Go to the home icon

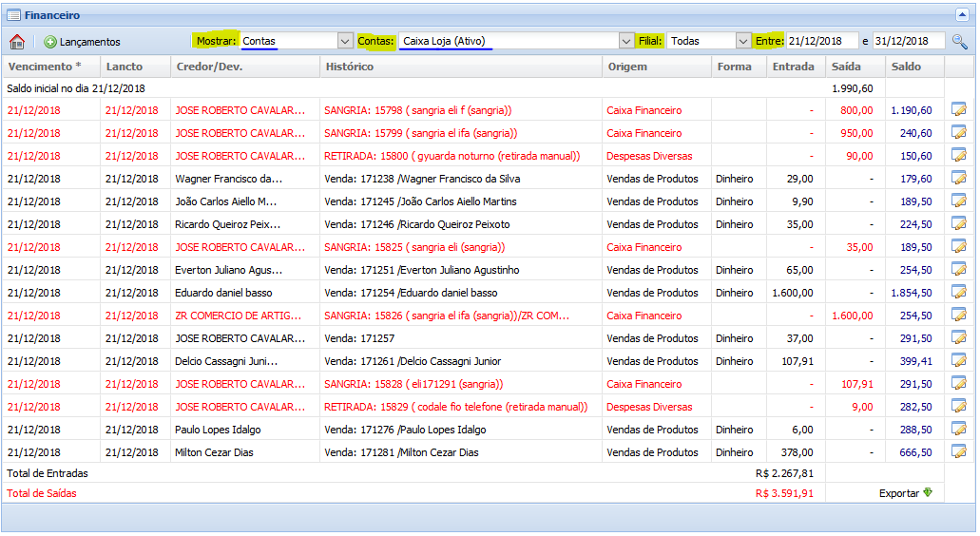click(17, 42)
